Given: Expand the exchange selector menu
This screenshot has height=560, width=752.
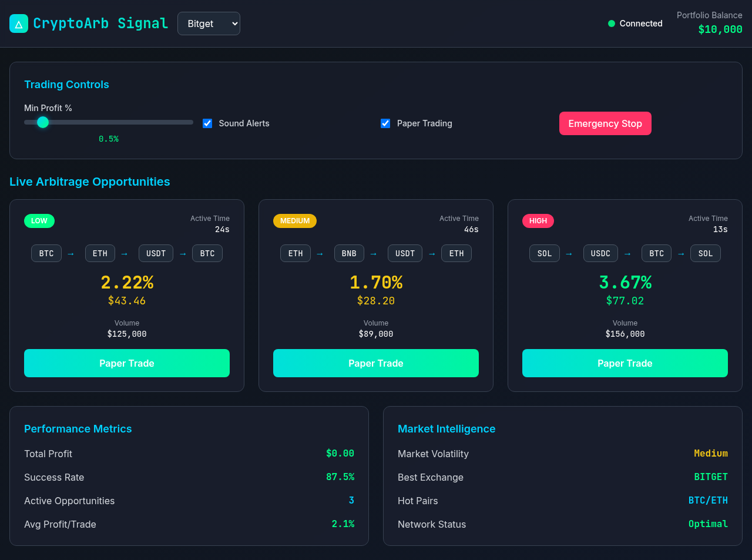Looking at the screenshot, I should point(209,24).
